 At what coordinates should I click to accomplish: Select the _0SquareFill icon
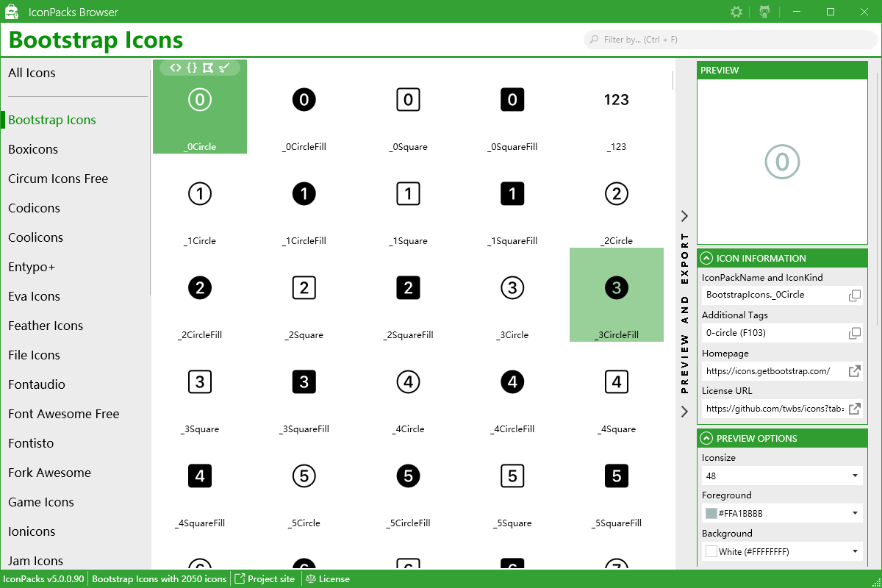[x=512, y=107]
